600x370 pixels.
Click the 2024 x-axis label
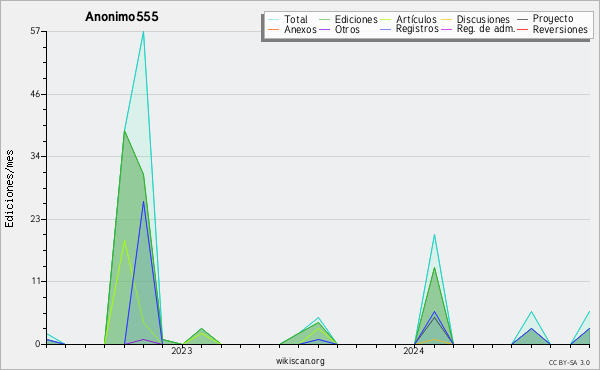tap(414, 351)
